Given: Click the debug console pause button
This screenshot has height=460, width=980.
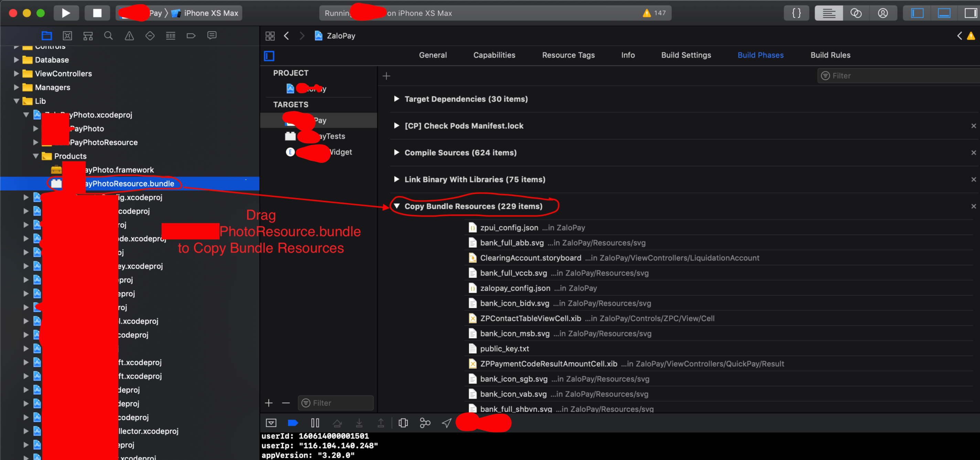Looking at the screenshot, I should coord(315,422).
